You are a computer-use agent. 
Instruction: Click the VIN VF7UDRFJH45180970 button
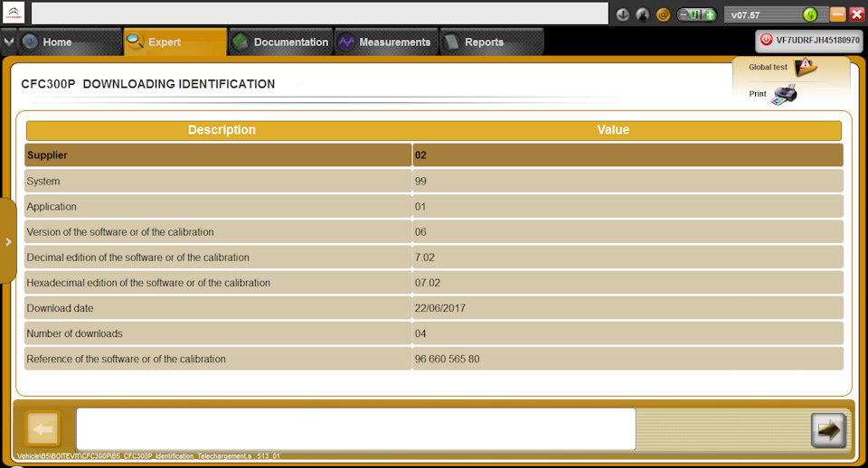pos(809,41)
